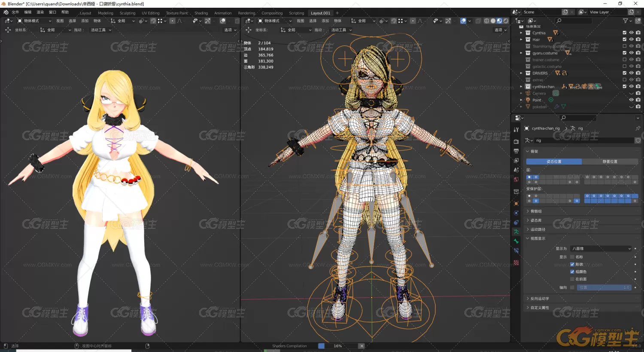Viewport: 644px width, 352px height.
Task: Switch right viewport to rendered shading
Action: click(506, 21)
